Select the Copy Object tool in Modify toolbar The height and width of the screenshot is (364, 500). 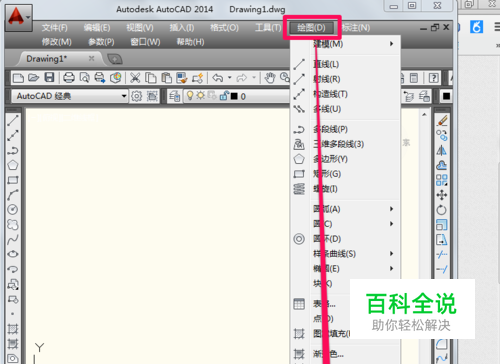442,135
